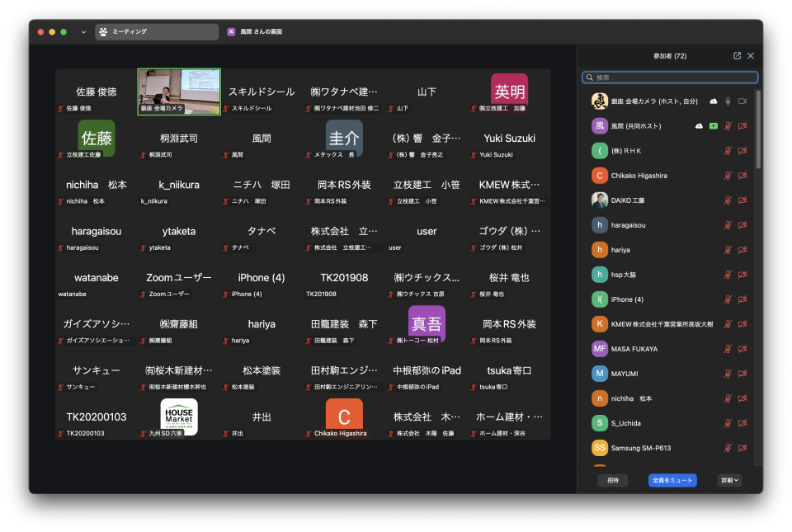The image size is (792, 532).
Task: Click the microphone icon for 銀座 会場カメラ
Action: point(728,101)
